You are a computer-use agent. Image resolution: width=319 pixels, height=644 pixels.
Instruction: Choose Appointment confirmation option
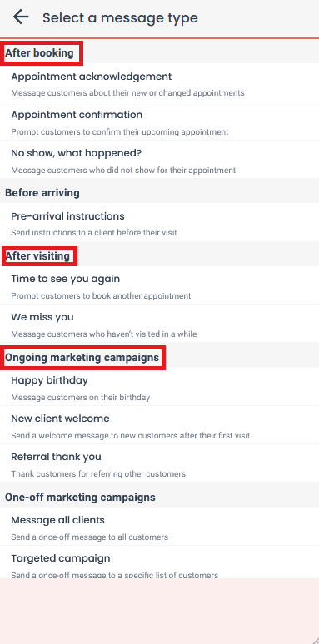coord(160,121)
